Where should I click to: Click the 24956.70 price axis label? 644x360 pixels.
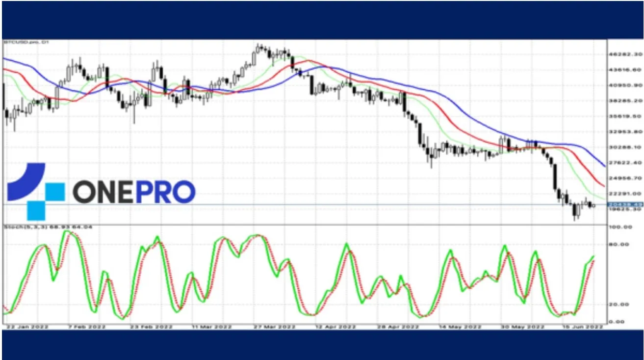(x=625, y=178)
